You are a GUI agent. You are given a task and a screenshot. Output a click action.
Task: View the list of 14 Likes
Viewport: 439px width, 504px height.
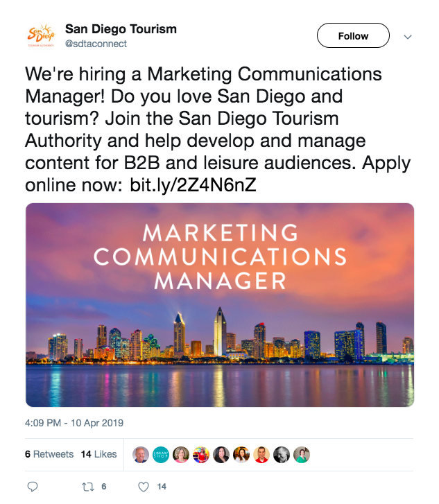(x=98, y=454)
